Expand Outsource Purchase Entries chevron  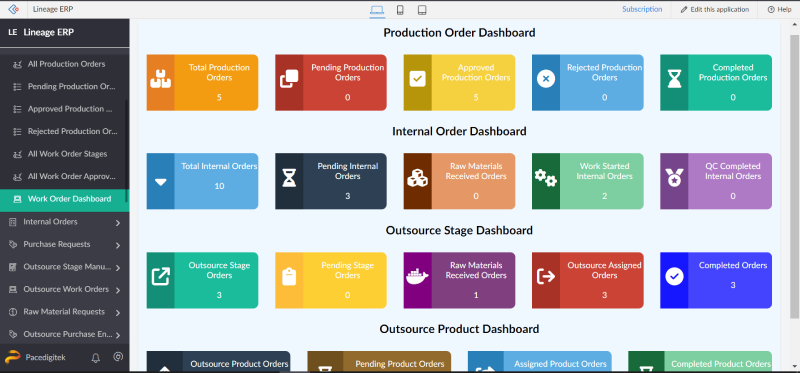click(x=118, y=335)
